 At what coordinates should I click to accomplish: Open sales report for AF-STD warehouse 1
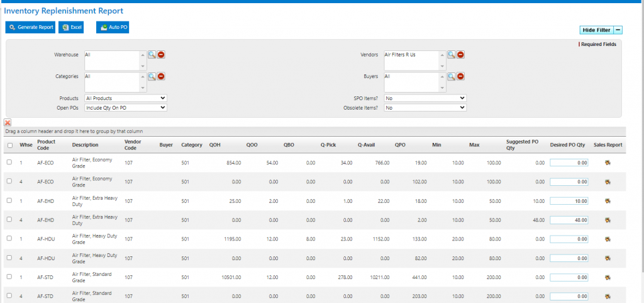click(x=608, y=277)
